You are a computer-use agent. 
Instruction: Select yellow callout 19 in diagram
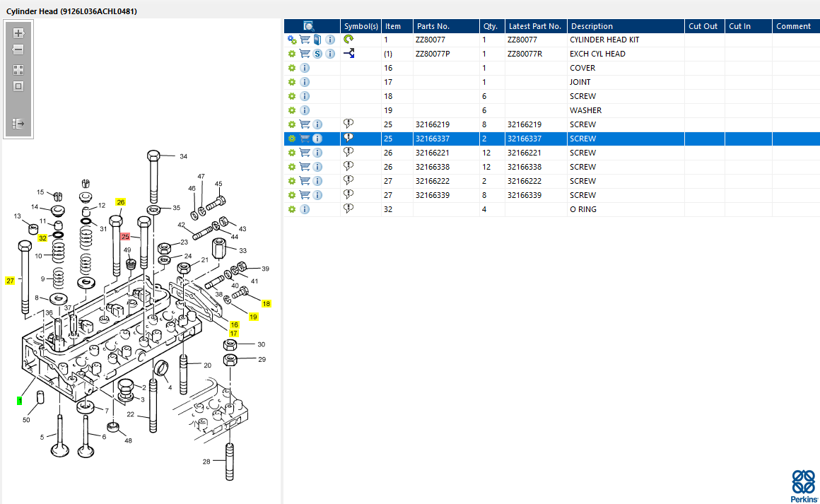coord(253,317)
